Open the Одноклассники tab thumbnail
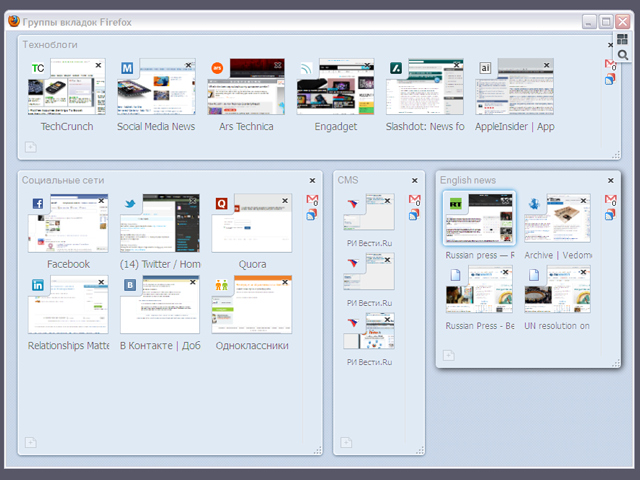This screenshot has width=640, height=480. click(252, 306)
